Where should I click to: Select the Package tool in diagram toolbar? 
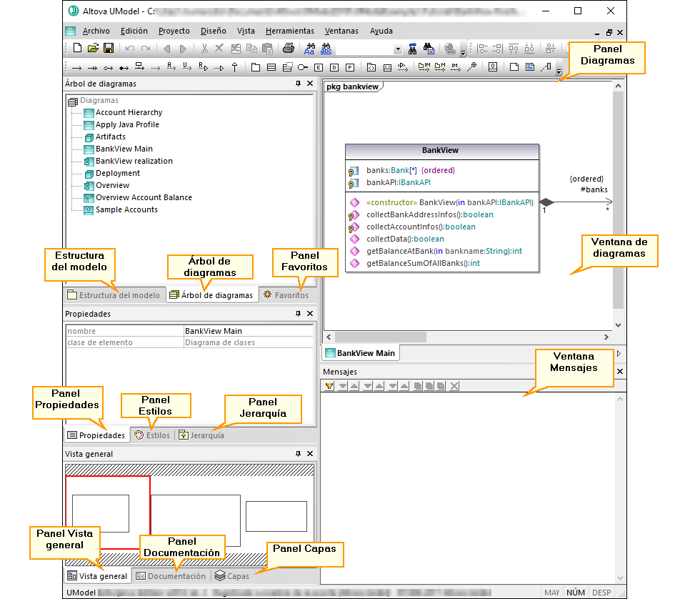255,67
